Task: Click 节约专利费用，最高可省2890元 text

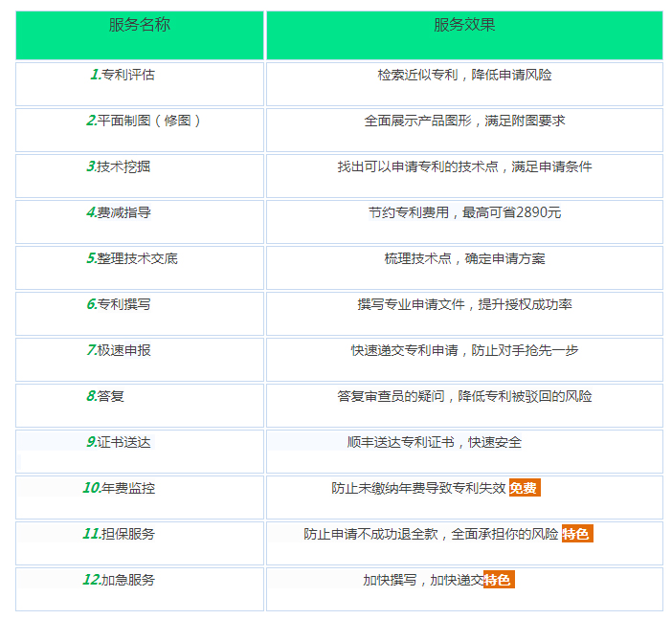Action: (464, 212)
